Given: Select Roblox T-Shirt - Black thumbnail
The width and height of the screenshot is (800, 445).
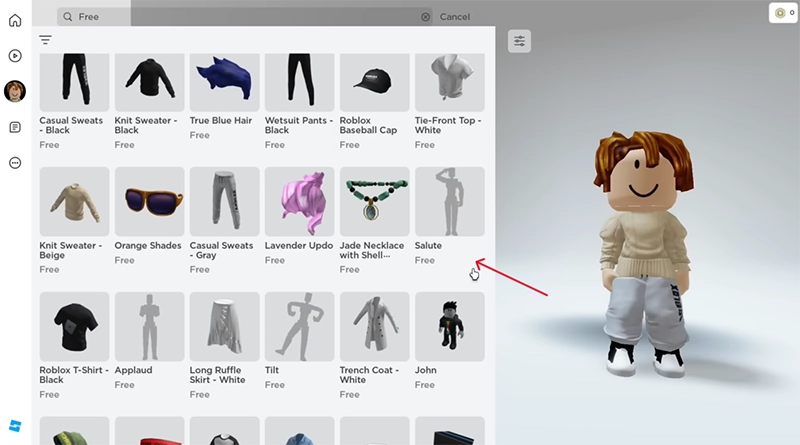Looking at the screenshot, I should tap(74, 327).
